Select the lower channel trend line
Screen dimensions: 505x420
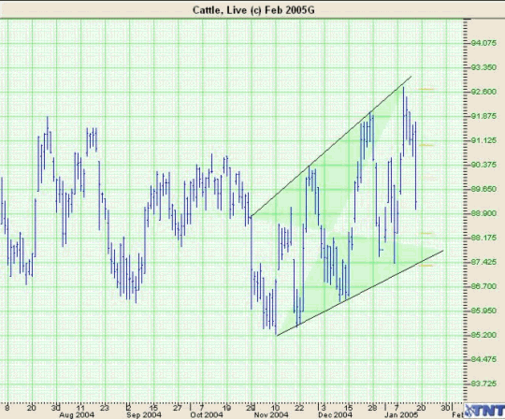point(360,293)
